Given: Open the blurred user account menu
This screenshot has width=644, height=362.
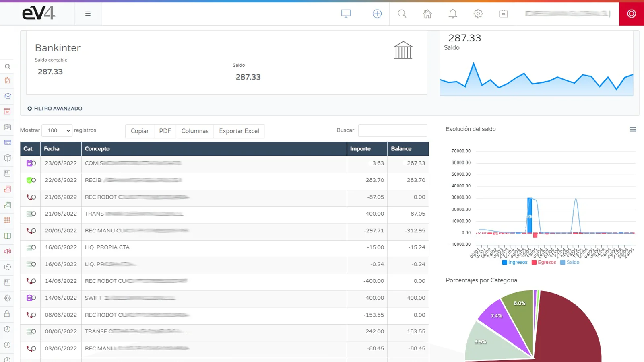Looking at the screenshot, I should pos(568,14).
